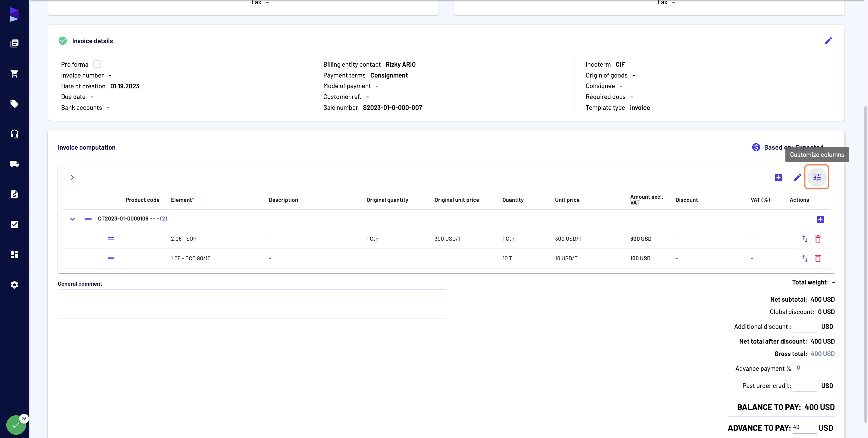
Task: Click swap arrows icon on 2.06 - SOP row
Action: pos(805,239)
